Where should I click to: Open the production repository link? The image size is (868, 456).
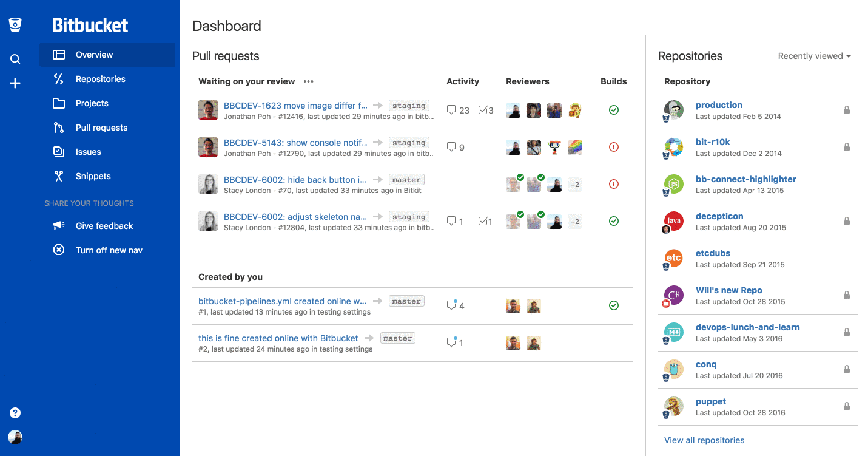coord(719,105)
